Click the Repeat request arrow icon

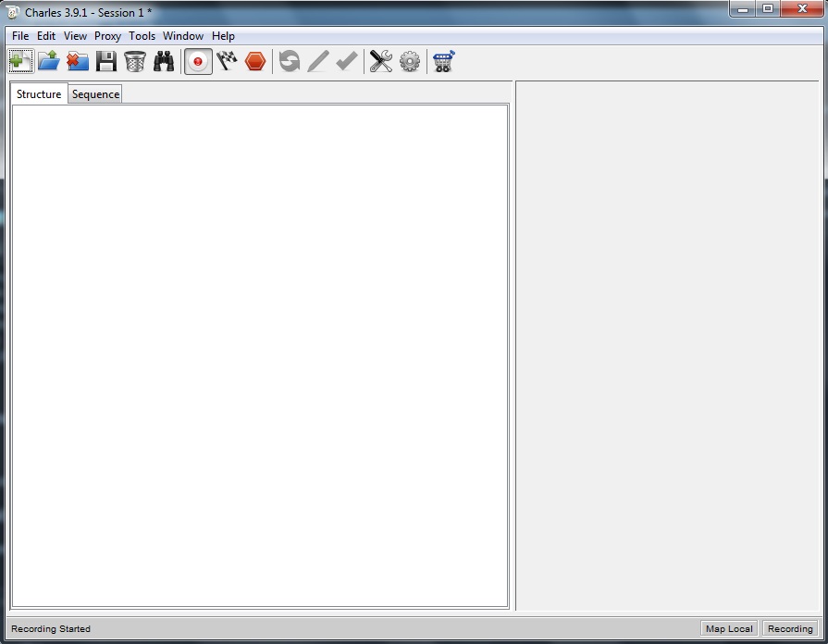(x=290, y=61)
